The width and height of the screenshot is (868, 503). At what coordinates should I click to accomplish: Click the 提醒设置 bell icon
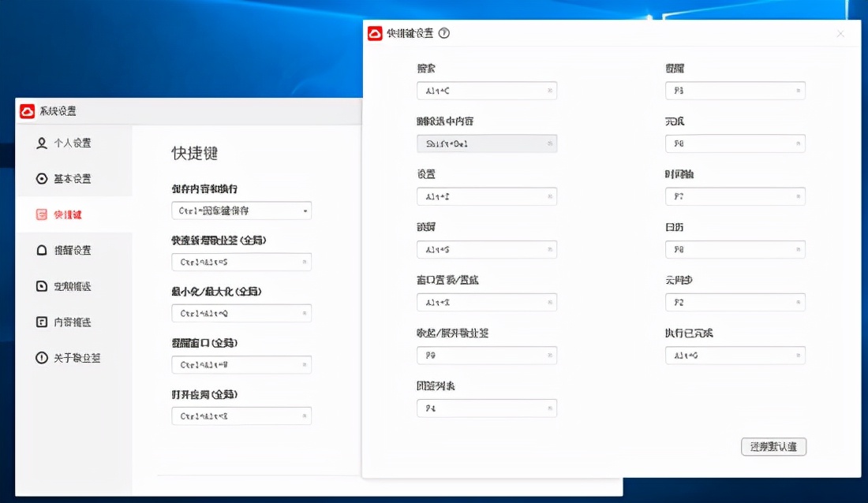click(43, 251)
